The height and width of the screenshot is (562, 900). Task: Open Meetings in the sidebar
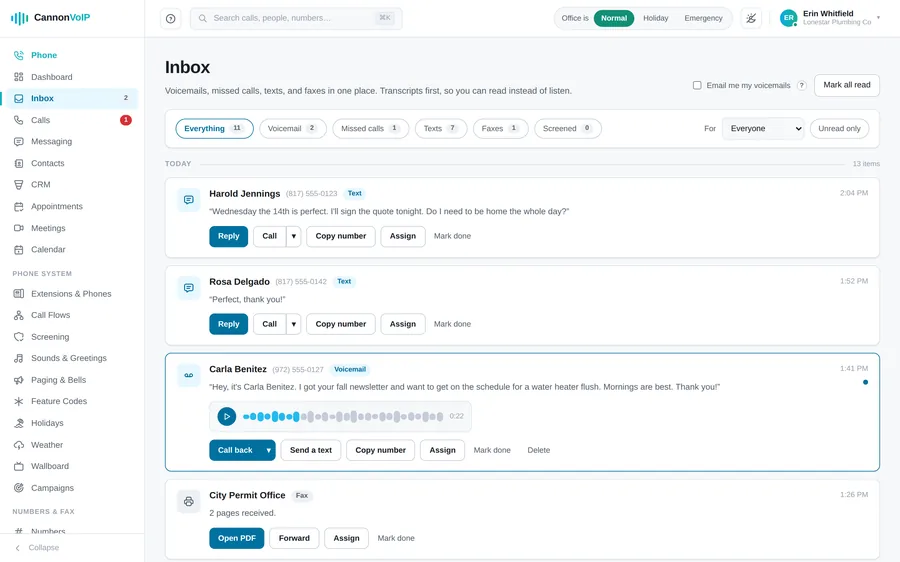point(72,228)
